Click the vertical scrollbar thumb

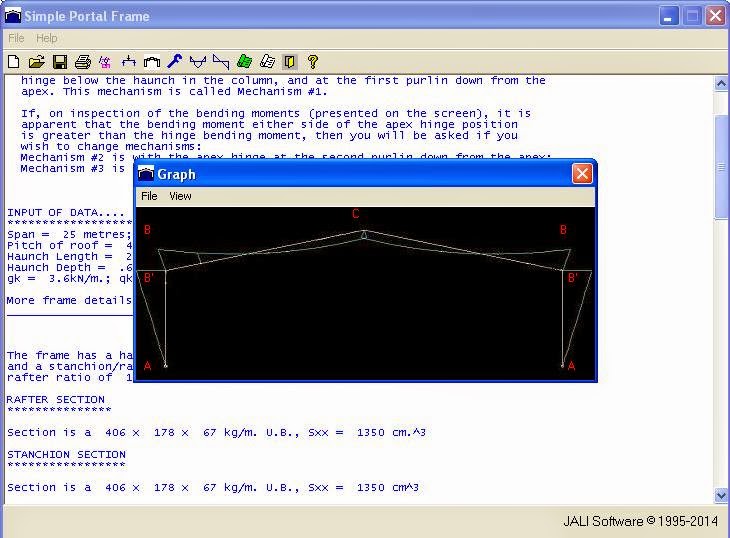click(x=721, y=165)
